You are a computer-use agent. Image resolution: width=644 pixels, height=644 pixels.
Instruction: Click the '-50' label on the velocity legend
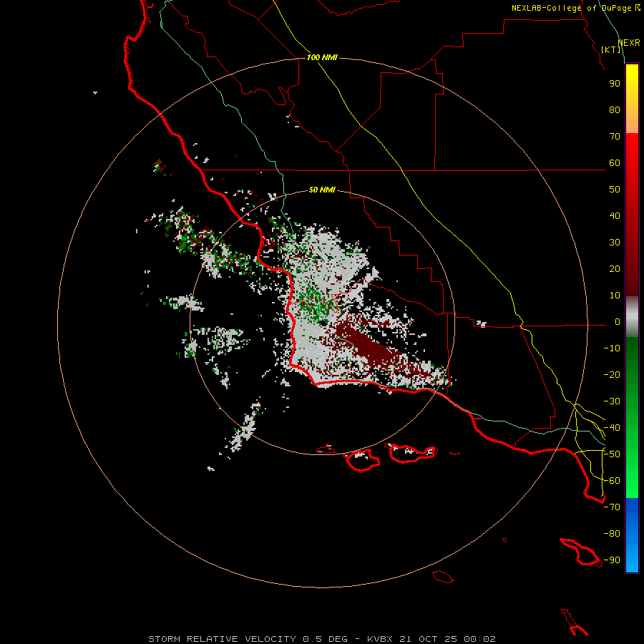(x=612, y=454)
